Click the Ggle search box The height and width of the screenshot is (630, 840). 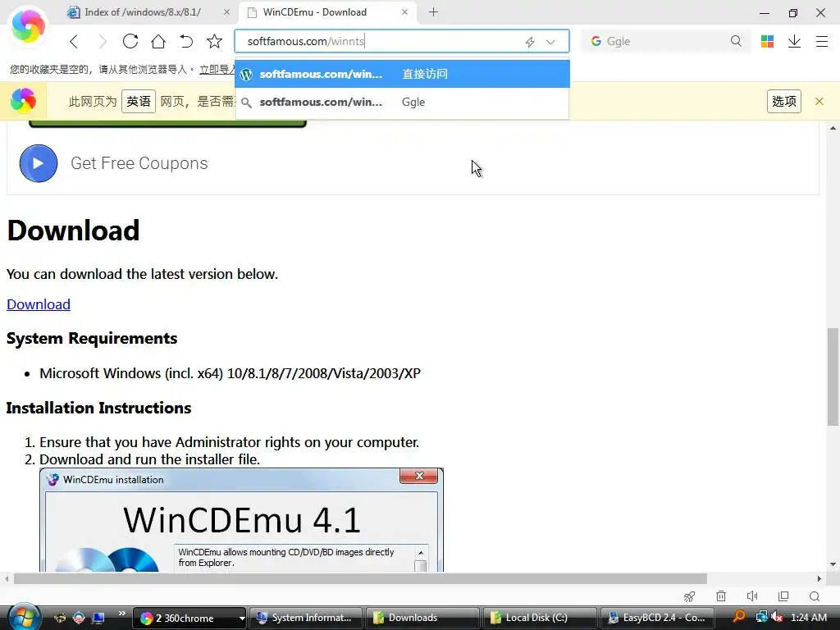664,41
